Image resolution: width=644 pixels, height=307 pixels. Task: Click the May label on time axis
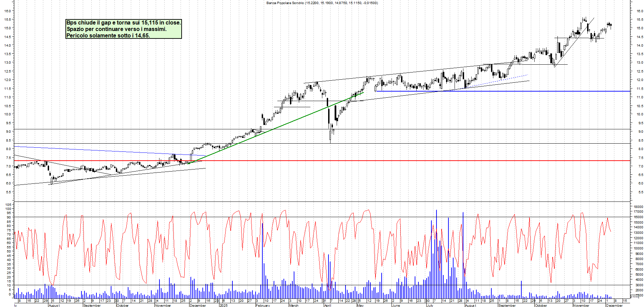coord(360,305)
